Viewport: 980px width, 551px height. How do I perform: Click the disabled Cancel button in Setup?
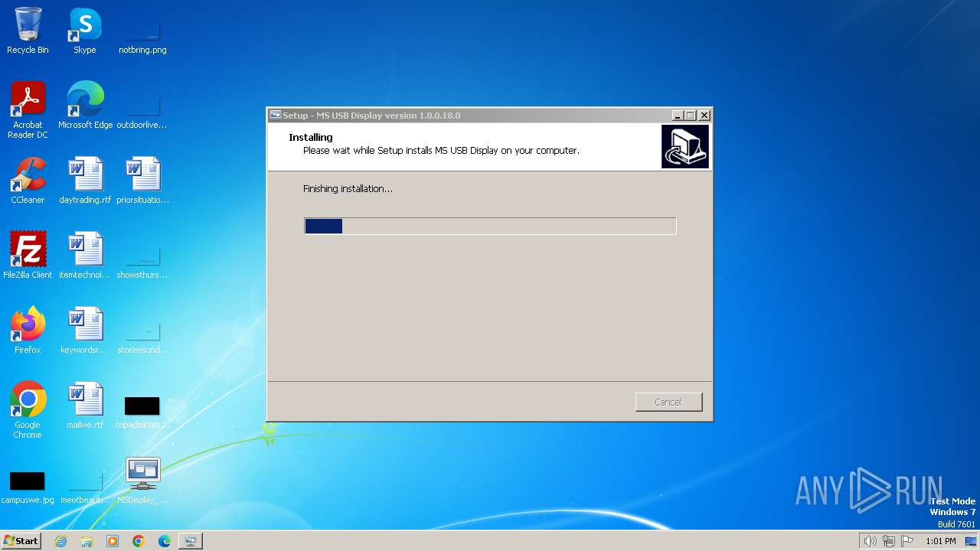(x=668, y=402)
